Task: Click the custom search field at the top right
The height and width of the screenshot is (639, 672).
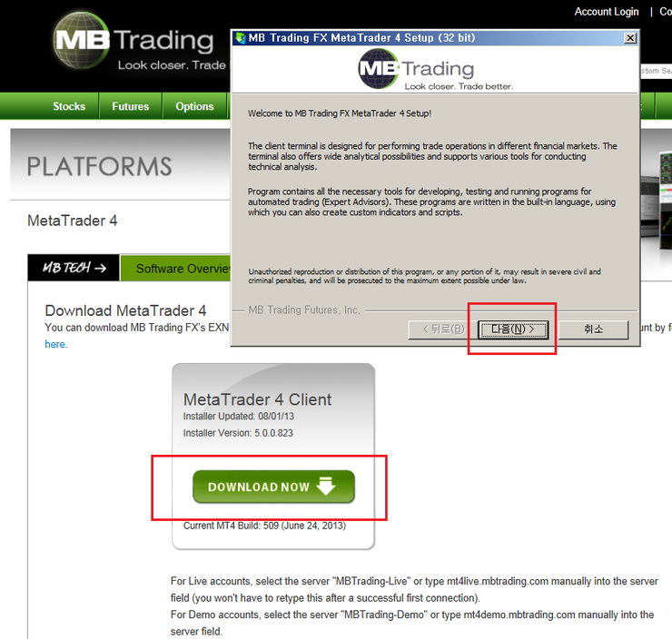Action: coord(657,71)
